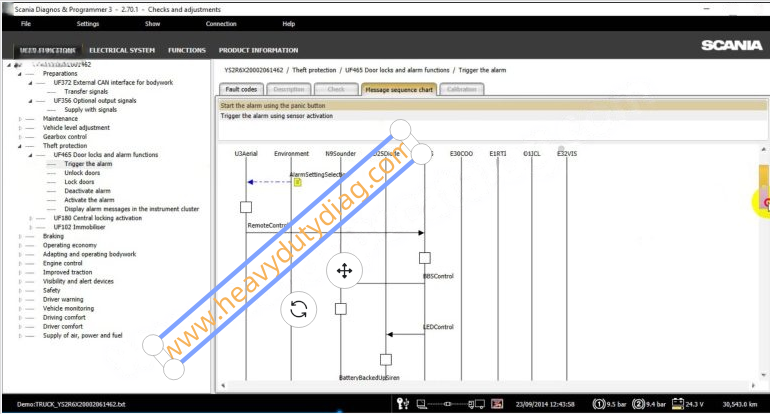This screenshot has height=414, width=770.
Task: Select Display alarm messages in instrument cluster
Action: (132, 209)
